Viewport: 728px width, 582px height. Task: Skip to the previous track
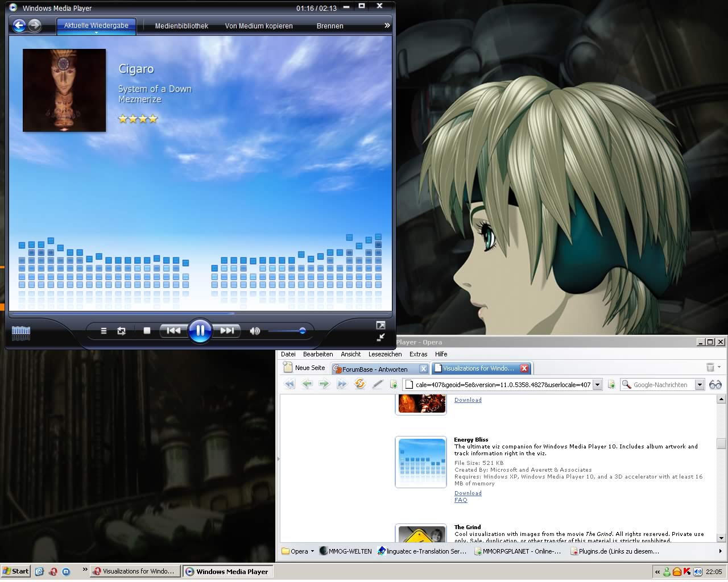tap(173, 331)
